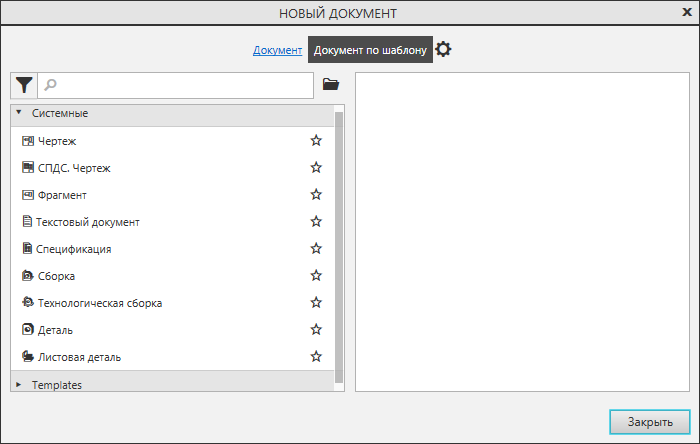Click the filter funnel icon
Image resolution: width=700 pixels, height=444 pixels.
click(24, 85)
